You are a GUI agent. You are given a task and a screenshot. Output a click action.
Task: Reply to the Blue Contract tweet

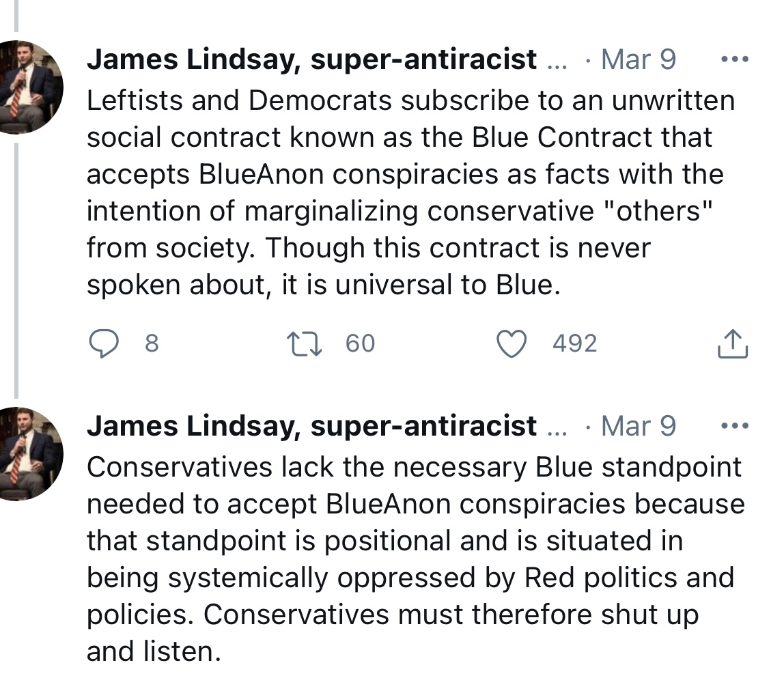click(103, 343)
